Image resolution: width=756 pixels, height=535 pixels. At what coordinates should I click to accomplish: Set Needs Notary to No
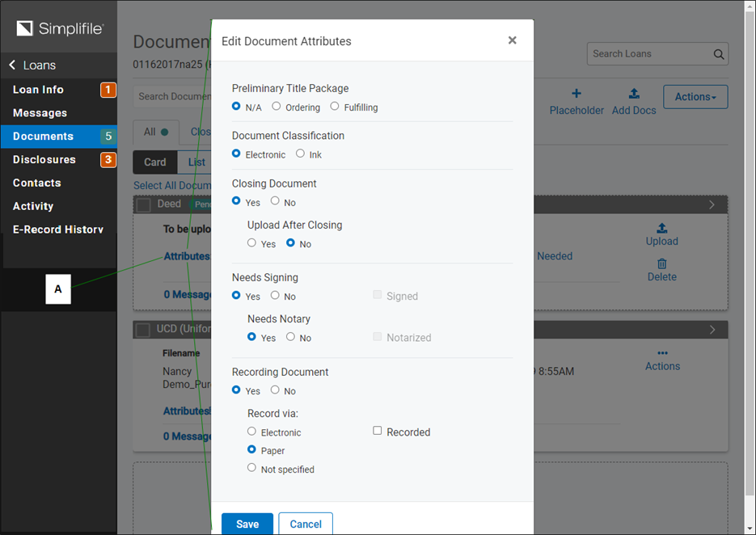290,336
